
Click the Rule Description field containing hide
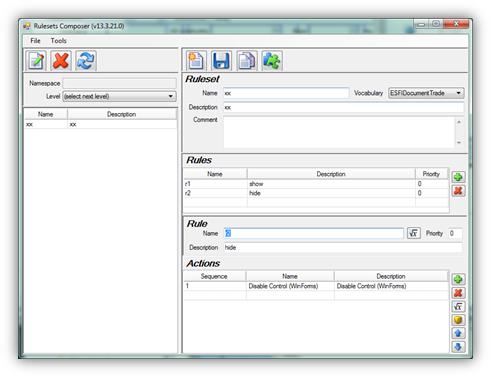pyautogui.click(x=343, y=248)
